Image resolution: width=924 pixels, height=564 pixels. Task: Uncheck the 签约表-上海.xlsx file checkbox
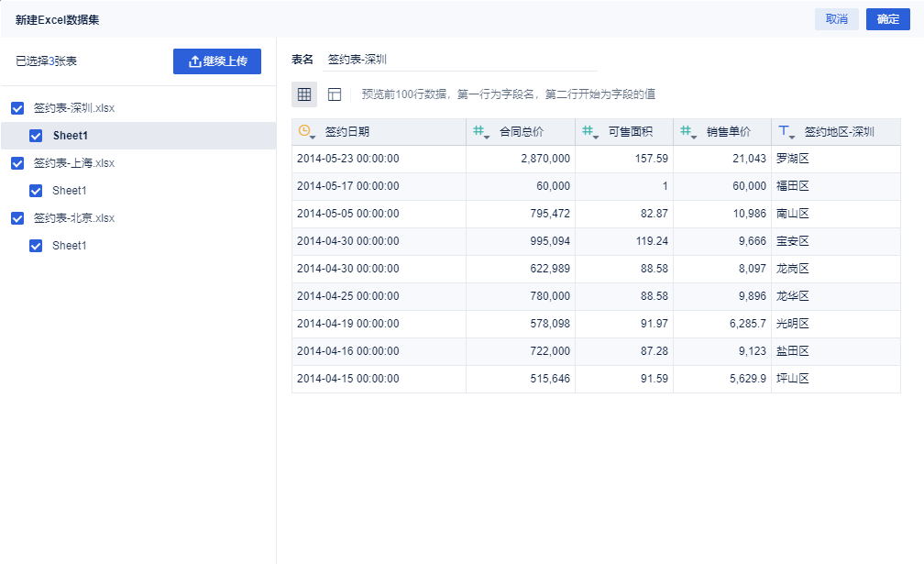point(17,163)
